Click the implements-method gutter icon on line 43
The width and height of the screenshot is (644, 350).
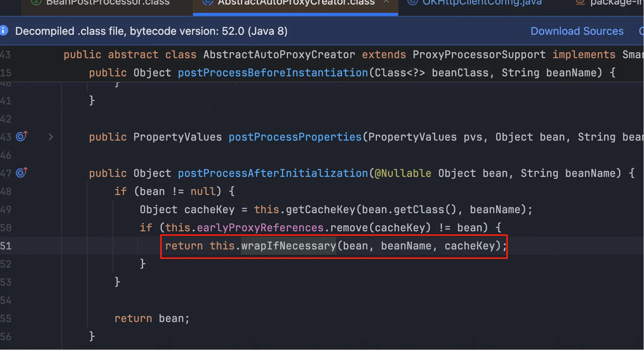[22, 136]
